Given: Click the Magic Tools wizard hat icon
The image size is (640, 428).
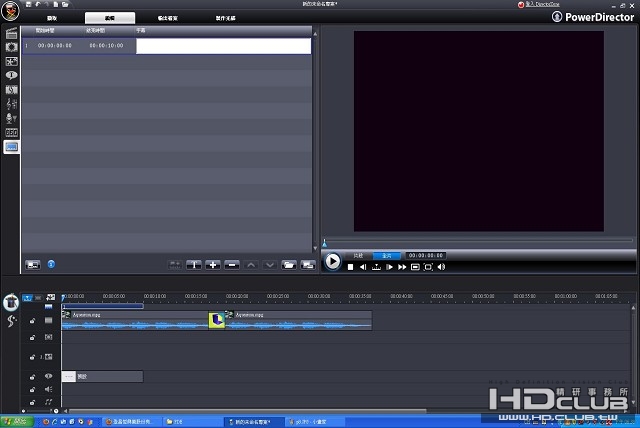Looking at the screenshot, I should [12, 302].
